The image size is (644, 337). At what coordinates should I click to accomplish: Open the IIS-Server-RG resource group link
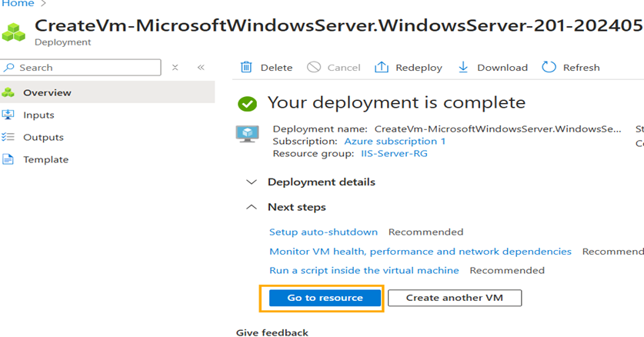(394, 154)
